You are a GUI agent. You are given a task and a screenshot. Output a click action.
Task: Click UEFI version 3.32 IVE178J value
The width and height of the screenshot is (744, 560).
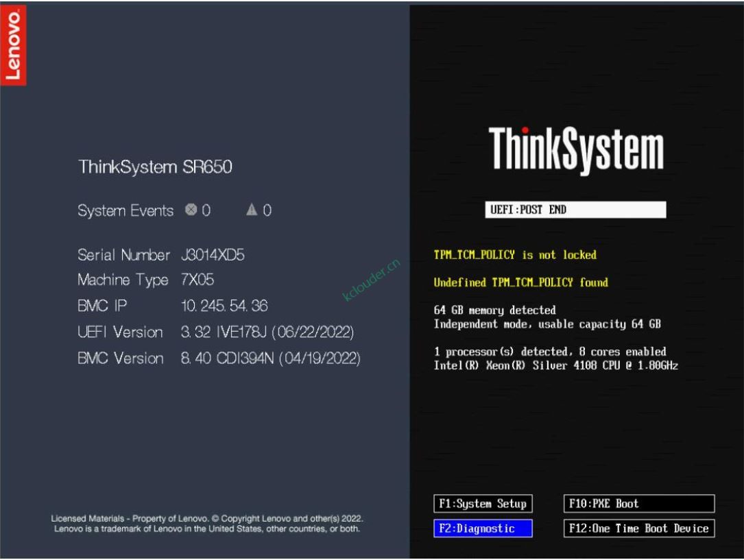click(267, 332)
